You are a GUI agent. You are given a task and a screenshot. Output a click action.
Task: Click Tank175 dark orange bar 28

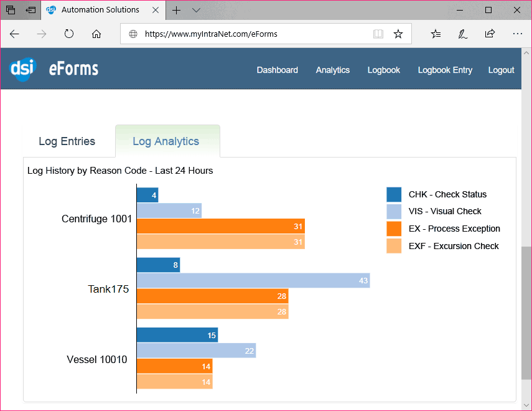coord(213,296)
